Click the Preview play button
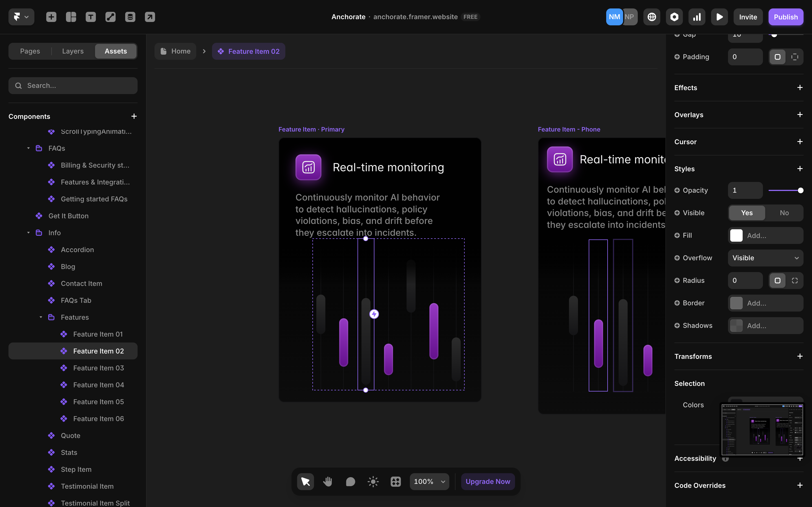The height and width of the screenshot is (507, 812). click(719, 17)
